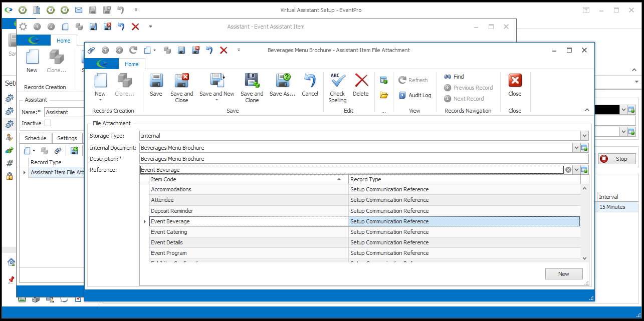
Task: Select the Event Details item
Action: pyautogui.click(x=364, y=242)
